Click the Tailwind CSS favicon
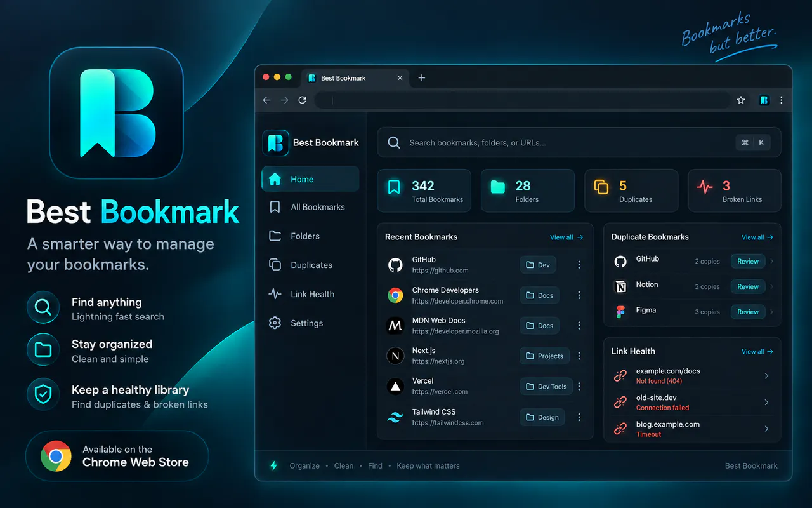 click(395, 417)
